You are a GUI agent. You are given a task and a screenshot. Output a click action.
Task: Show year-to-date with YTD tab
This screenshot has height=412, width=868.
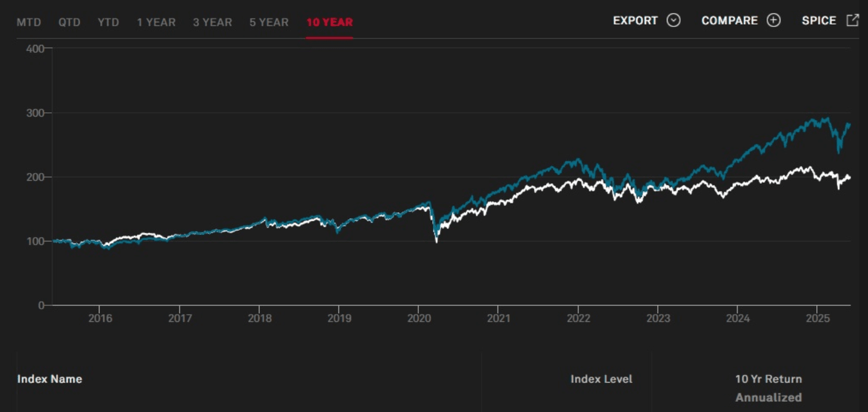pos(108,22)
